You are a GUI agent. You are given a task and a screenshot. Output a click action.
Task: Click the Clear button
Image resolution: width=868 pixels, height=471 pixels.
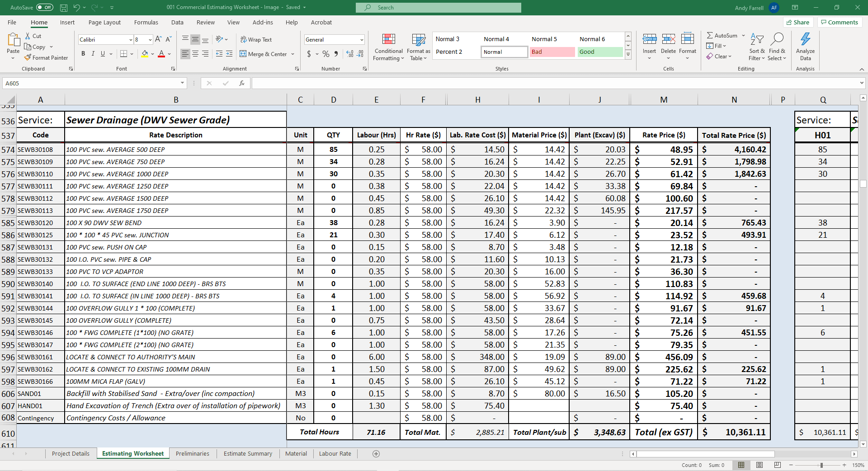[x=719, y=57]
